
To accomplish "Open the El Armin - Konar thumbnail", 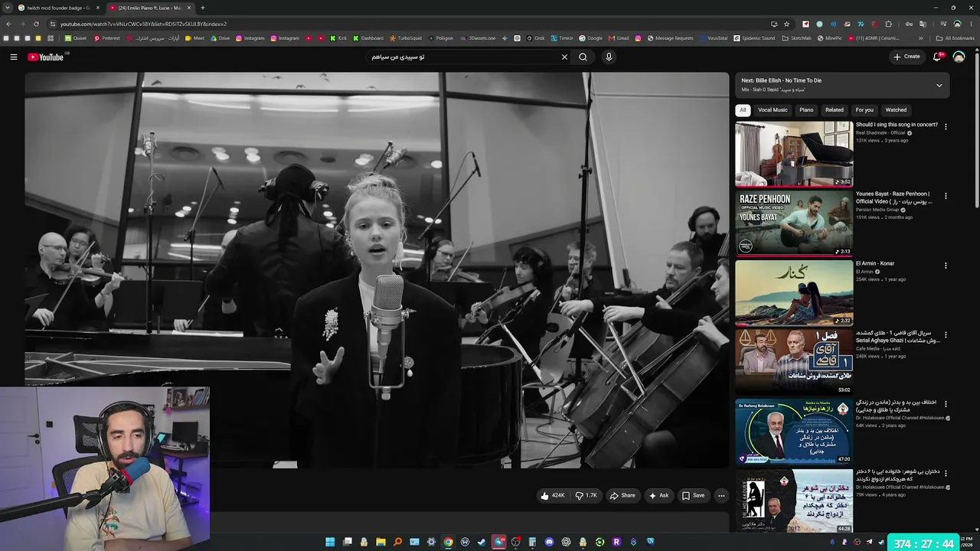I will 794,292.
